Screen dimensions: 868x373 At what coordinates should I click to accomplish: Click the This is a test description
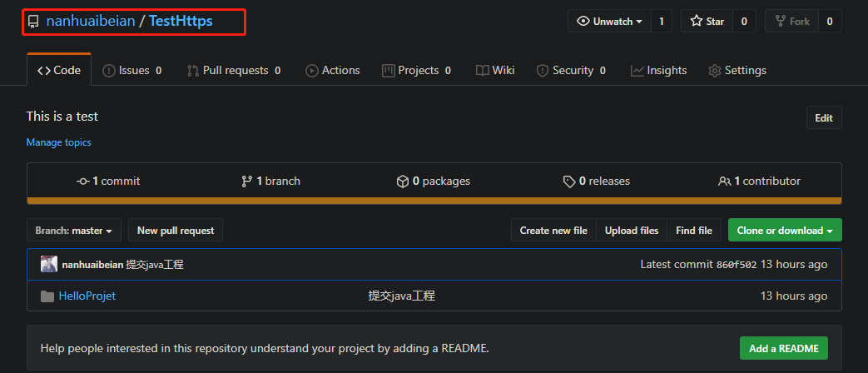(62, 117)
